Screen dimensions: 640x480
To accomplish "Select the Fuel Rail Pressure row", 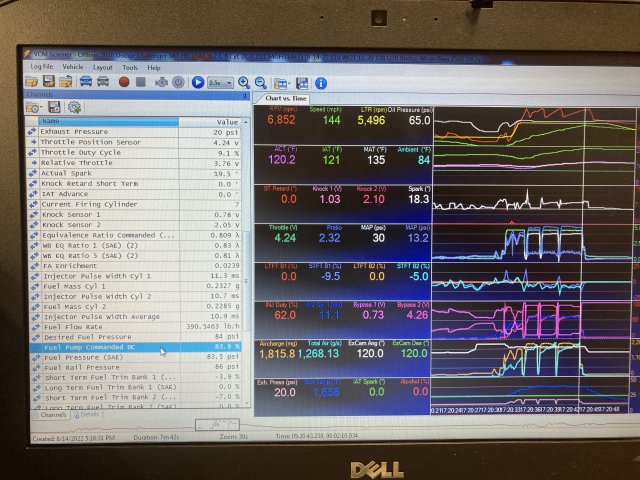I will [136, 367].
